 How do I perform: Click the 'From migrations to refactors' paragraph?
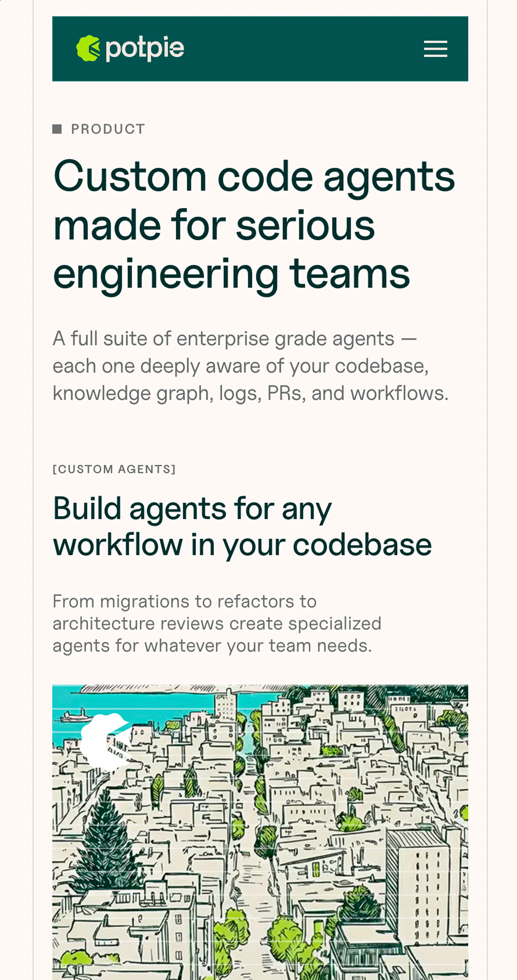(217, 623)
